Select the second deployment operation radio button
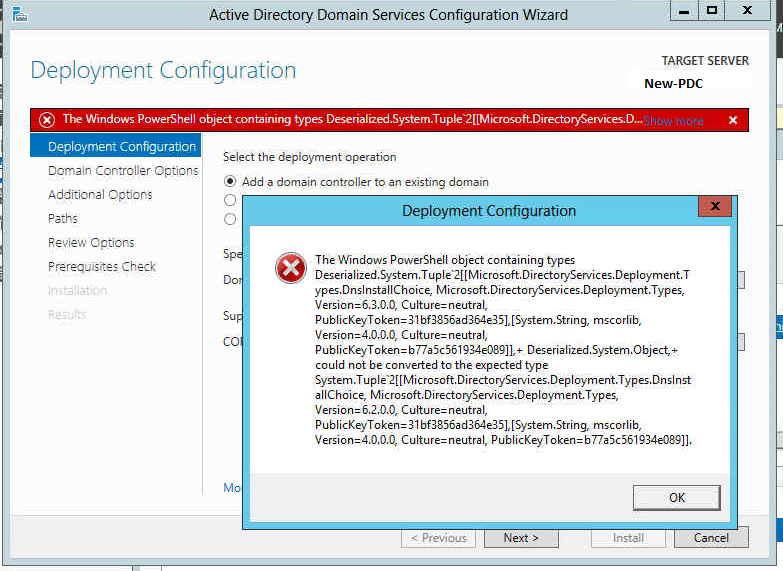Viewport: 783px width, 571px height. coord(230,200)
